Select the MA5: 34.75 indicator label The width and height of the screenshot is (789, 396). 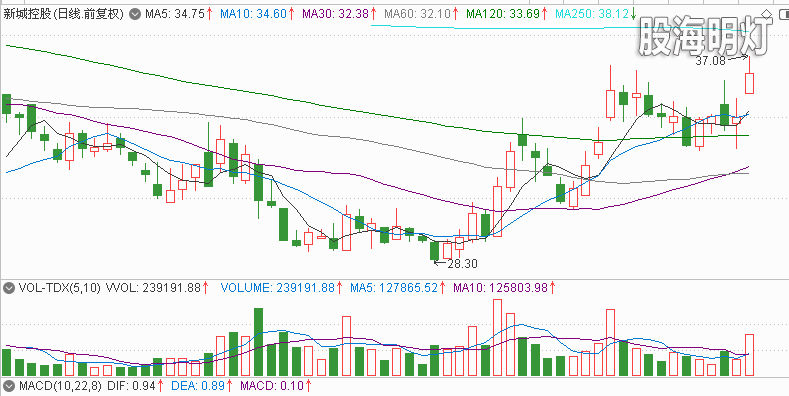click(x=179, y=14)
